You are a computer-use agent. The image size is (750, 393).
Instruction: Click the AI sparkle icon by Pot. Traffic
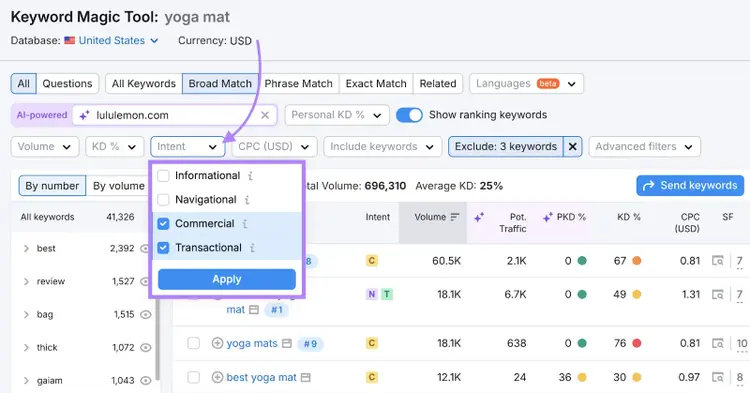click(x=479, y=218)
